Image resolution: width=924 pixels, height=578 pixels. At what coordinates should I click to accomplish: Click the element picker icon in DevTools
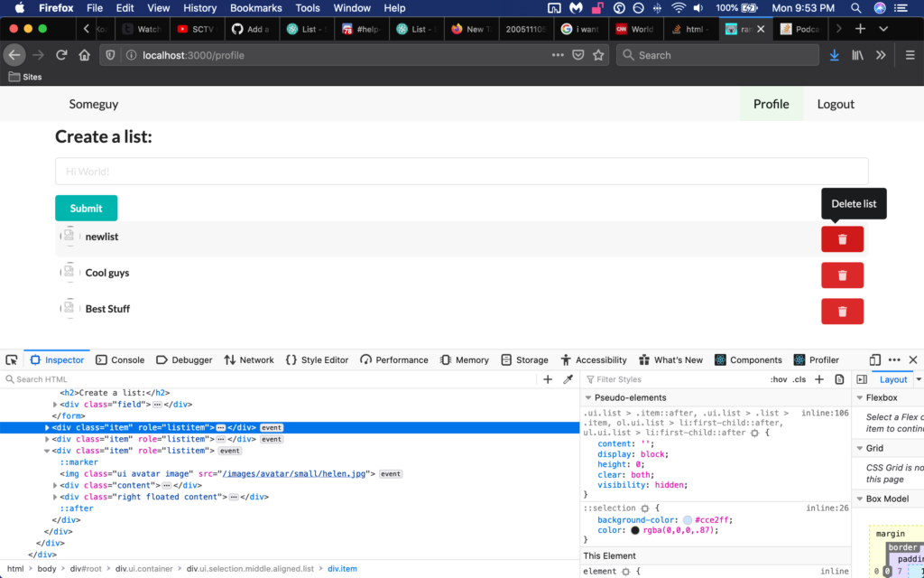coord(12,359)
